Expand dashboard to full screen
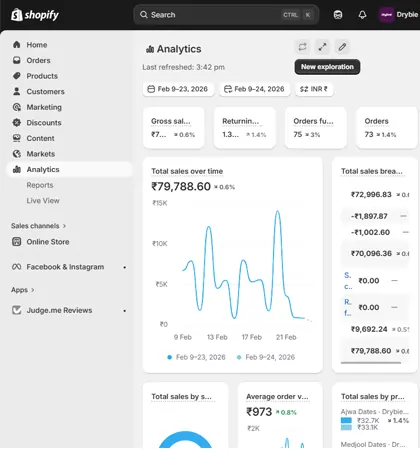The width and height of the screenshot is (420, 450). (322, 47)
